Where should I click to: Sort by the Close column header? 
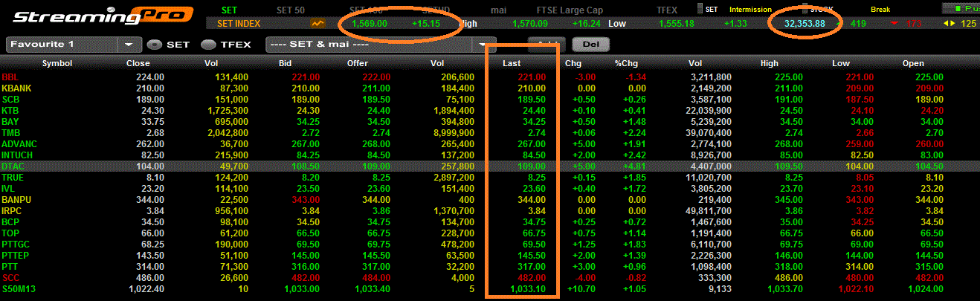point(138,63)
